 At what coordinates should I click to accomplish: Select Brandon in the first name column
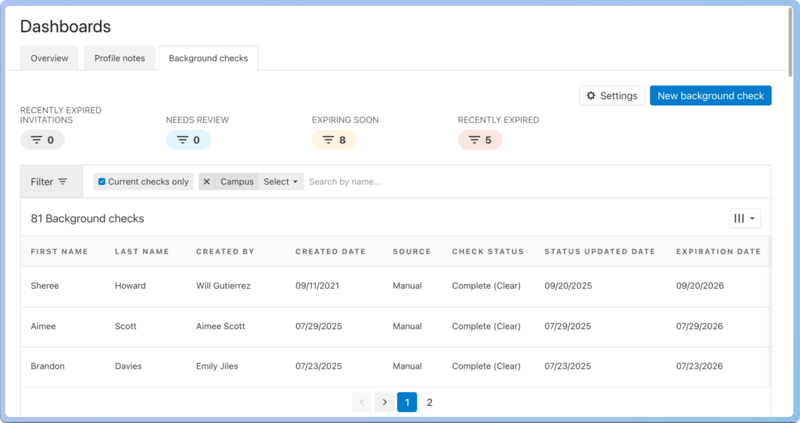coord(47,366)
